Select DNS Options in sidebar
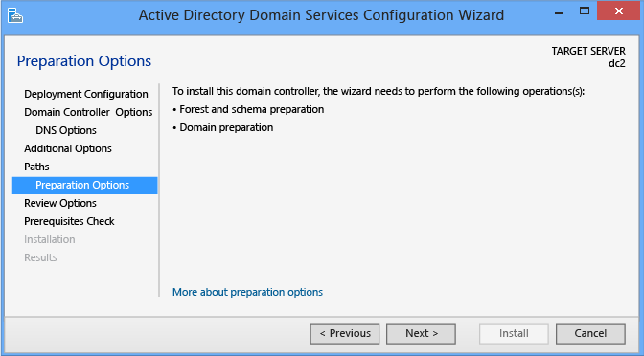The height and width of the screenshot is (356, 644). pos(66,130)
